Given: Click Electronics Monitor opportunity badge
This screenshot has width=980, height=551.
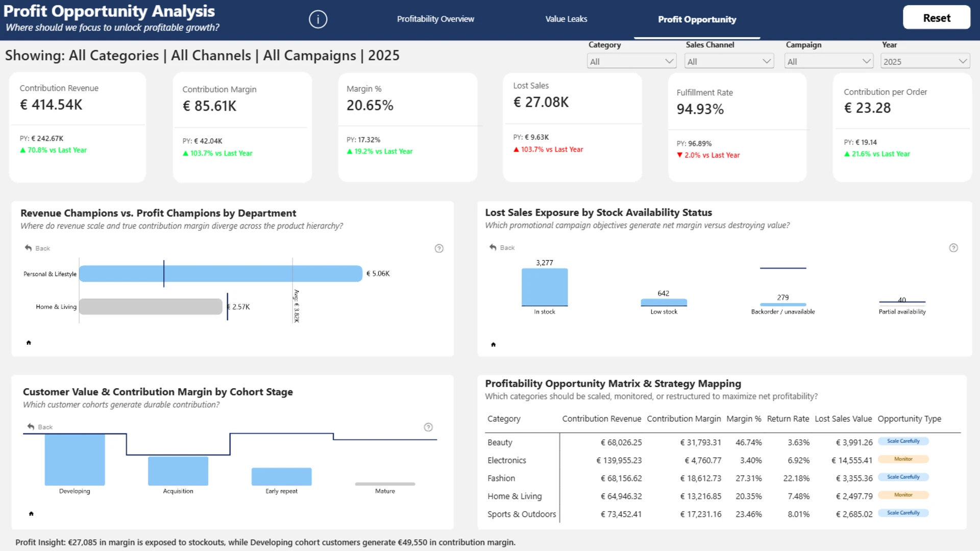Looking at the screenshot, I should click(x=903, y=459).
